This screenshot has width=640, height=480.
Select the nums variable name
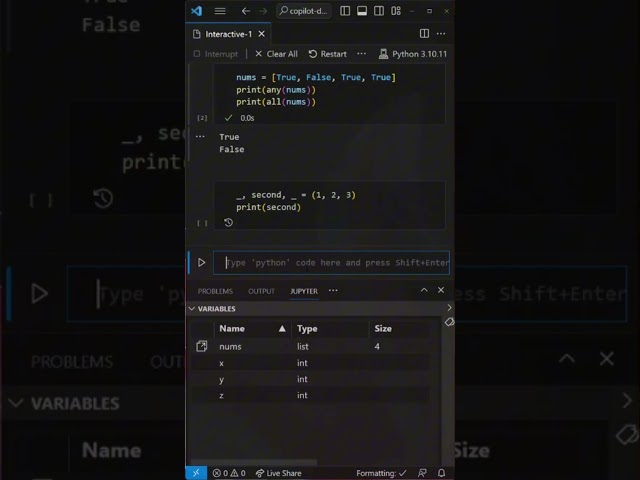point(230,347)
